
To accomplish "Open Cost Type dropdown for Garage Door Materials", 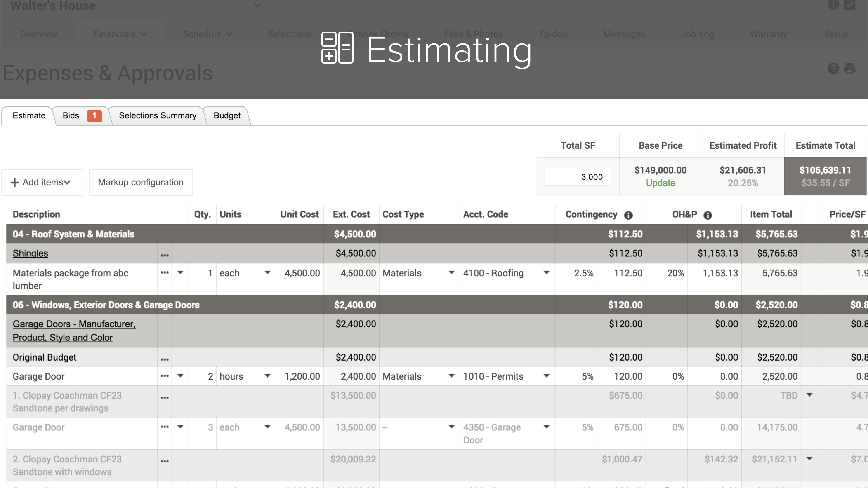I will click(452, 375).
